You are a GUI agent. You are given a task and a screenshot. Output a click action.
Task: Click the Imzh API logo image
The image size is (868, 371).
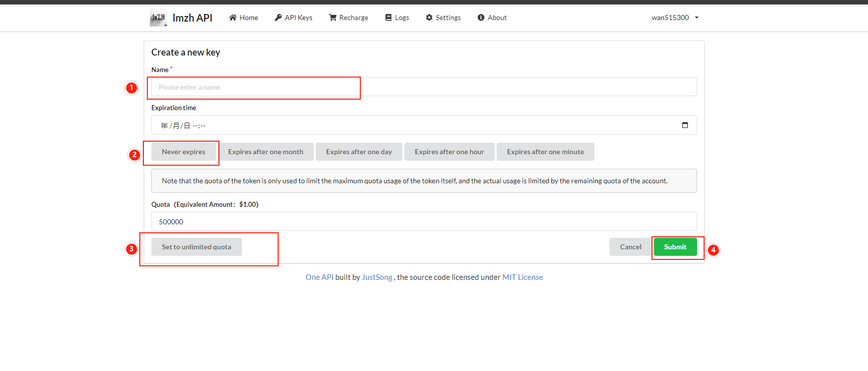coord(158,18)
